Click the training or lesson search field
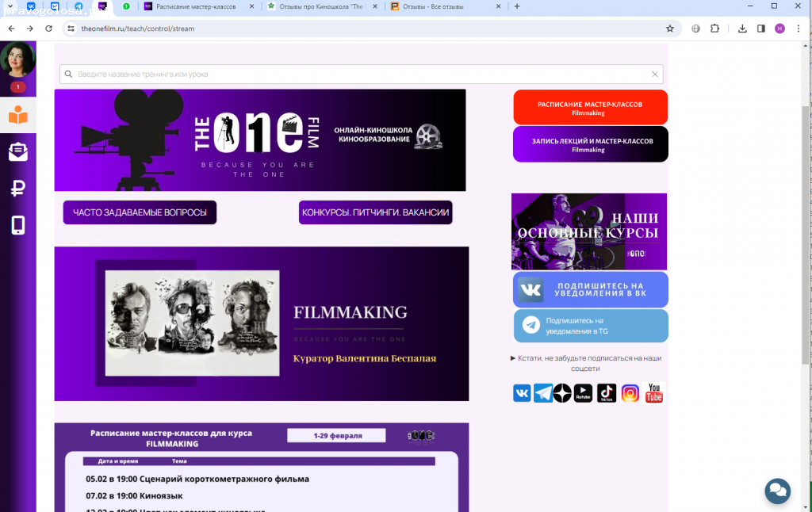This screenshot has height=512, width=812. pos(357,75)
